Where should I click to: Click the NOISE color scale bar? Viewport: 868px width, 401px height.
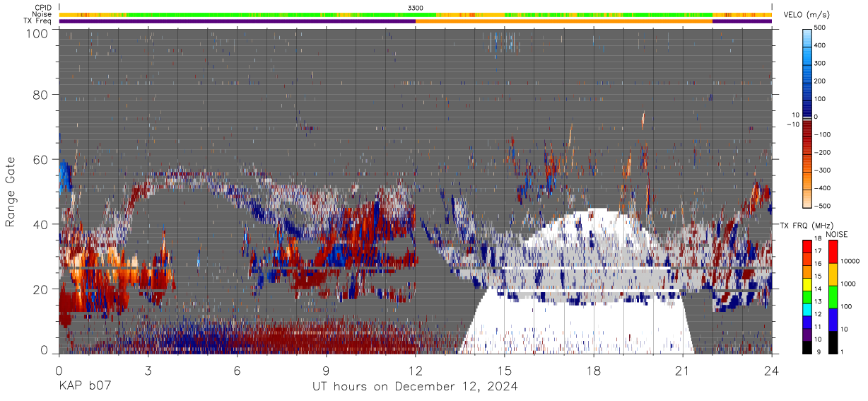click(832, 296)
